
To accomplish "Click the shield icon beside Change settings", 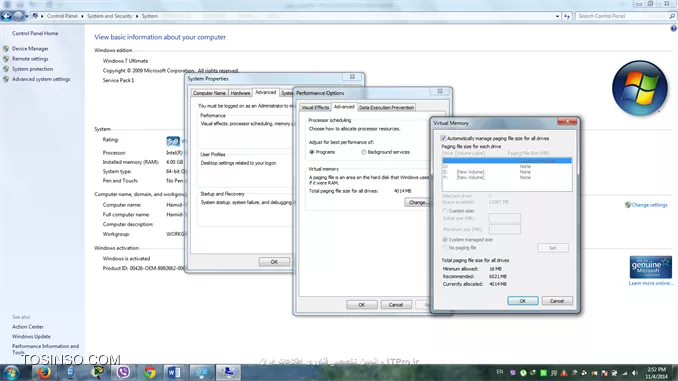I will tap(628, 205).
